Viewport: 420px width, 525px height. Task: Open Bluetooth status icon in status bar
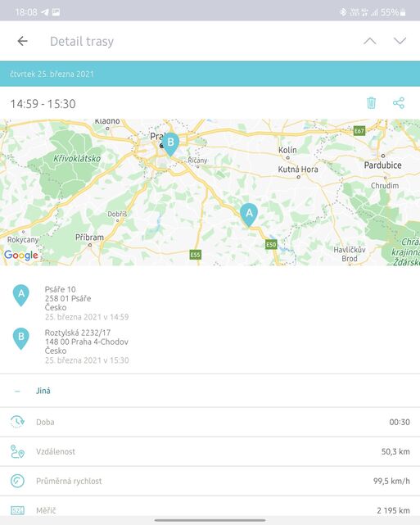[343, 12]
